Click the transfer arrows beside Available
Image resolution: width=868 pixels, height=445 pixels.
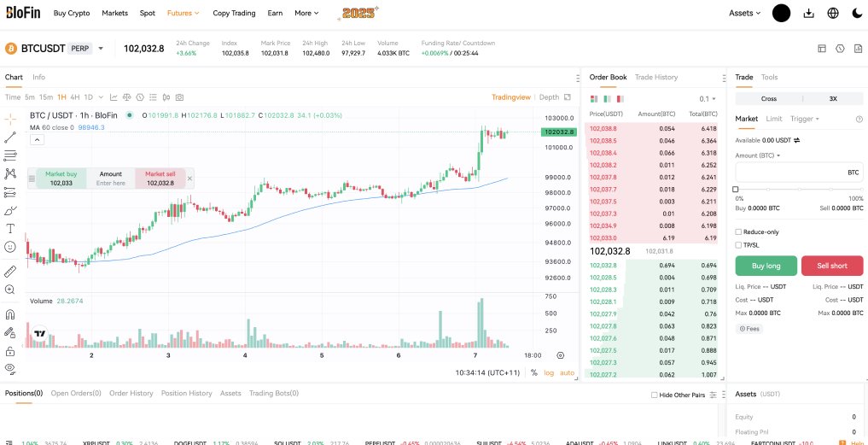pyautogui.click(x=796, y=141)
